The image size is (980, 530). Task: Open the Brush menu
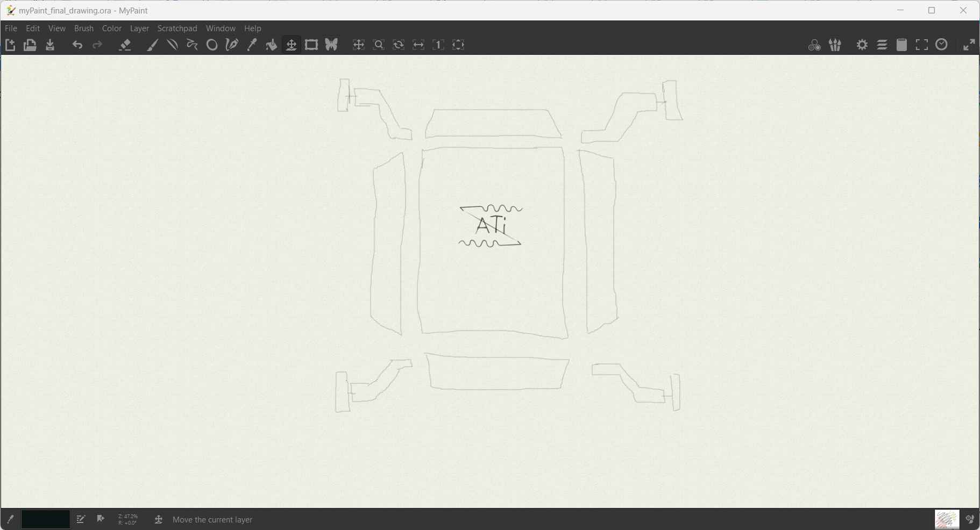[84, 28]
